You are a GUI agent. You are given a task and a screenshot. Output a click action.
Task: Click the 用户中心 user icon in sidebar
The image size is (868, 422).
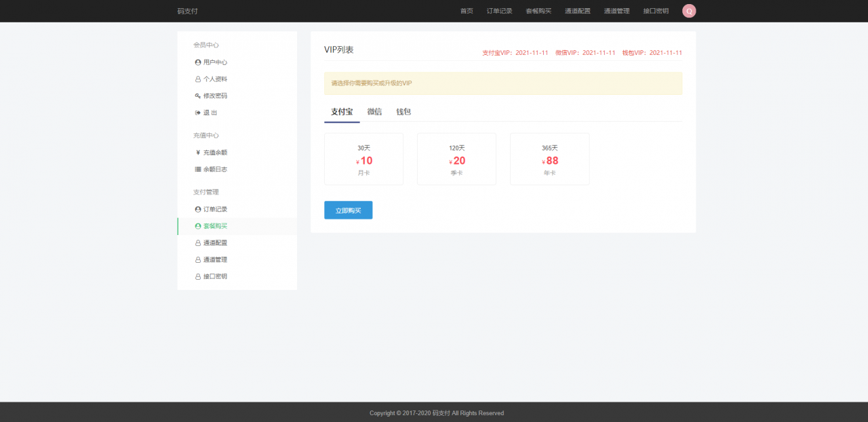tap(198, 62)
